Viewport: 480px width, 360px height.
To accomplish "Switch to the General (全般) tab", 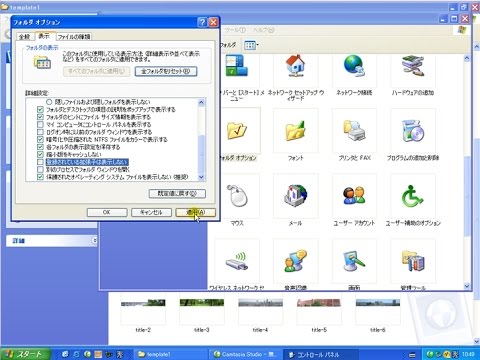I will [x=25, y=36].
